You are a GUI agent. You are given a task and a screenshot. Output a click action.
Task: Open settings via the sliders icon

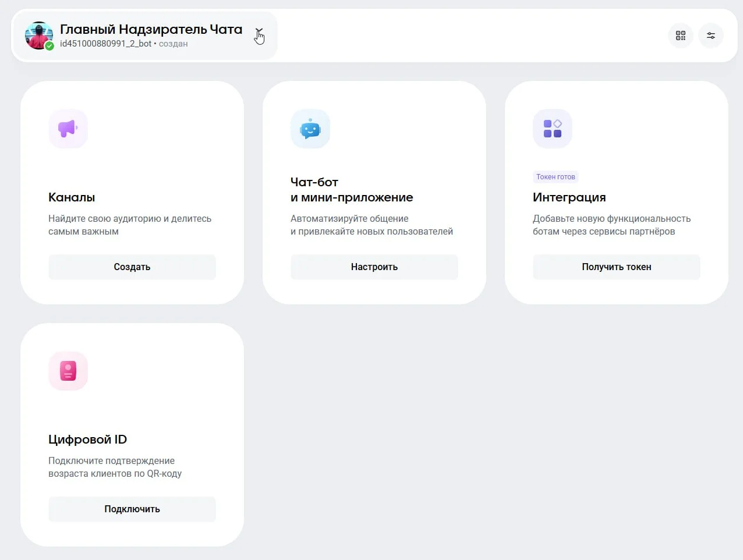[x=710, y=36]
